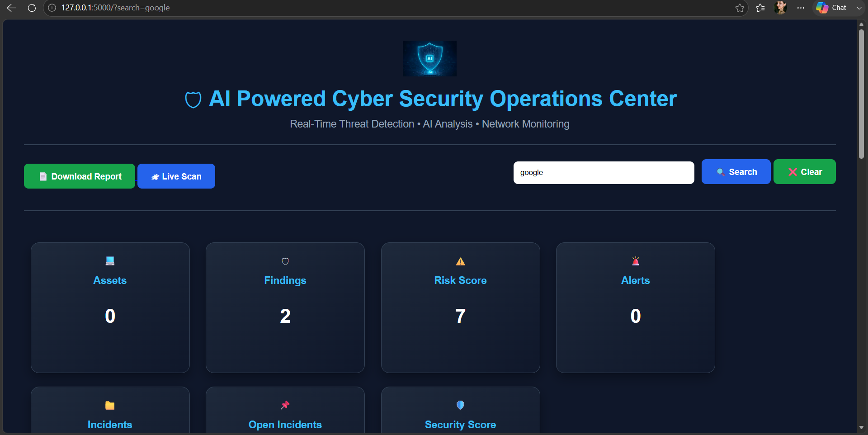
Task: Start a Live Scan
Action: [176, 176]
